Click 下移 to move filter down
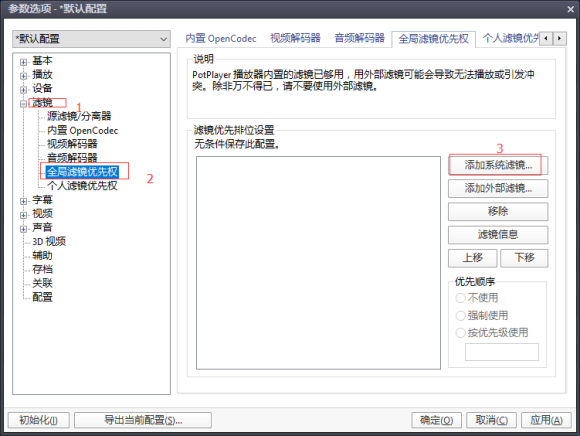Image resolution: width=580 pixels, height=436 pixels. [524, 258]
